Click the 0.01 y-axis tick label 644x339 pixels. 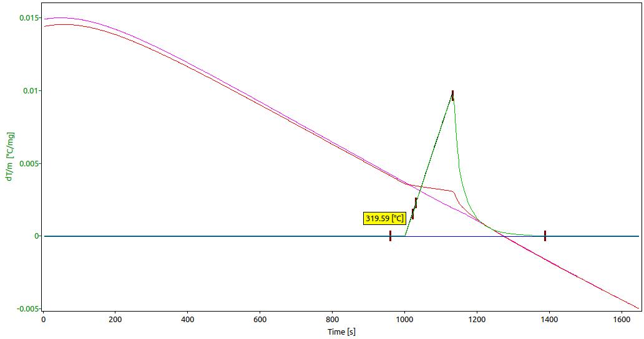(31, 90)
